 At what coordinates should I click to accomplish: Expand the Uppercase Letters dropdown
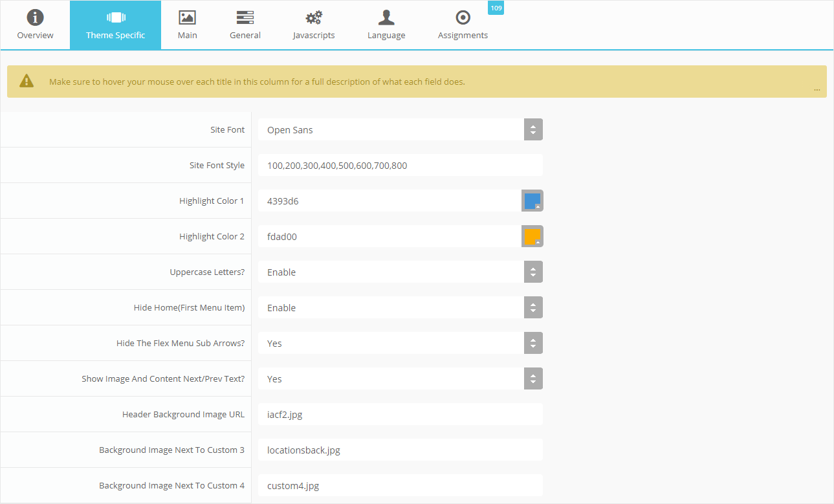coord(400,272)
